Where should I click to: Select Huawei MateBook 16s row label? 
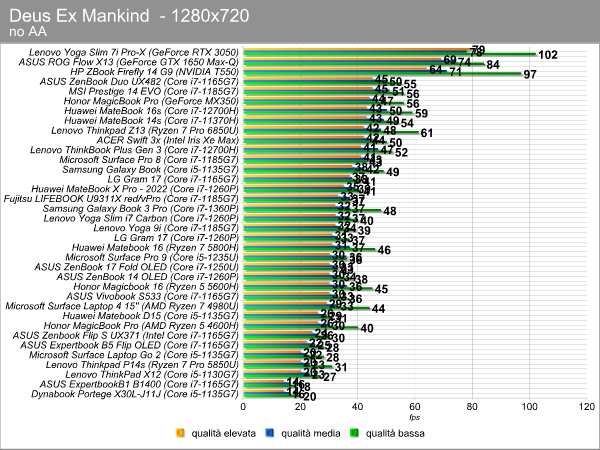(152, 111)
